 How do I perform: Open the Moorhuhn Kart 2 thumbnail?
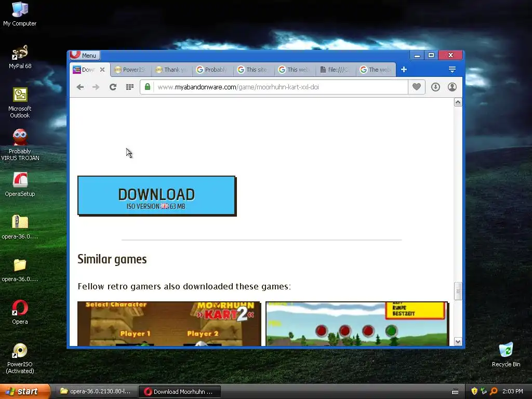[x=169, y=324]
